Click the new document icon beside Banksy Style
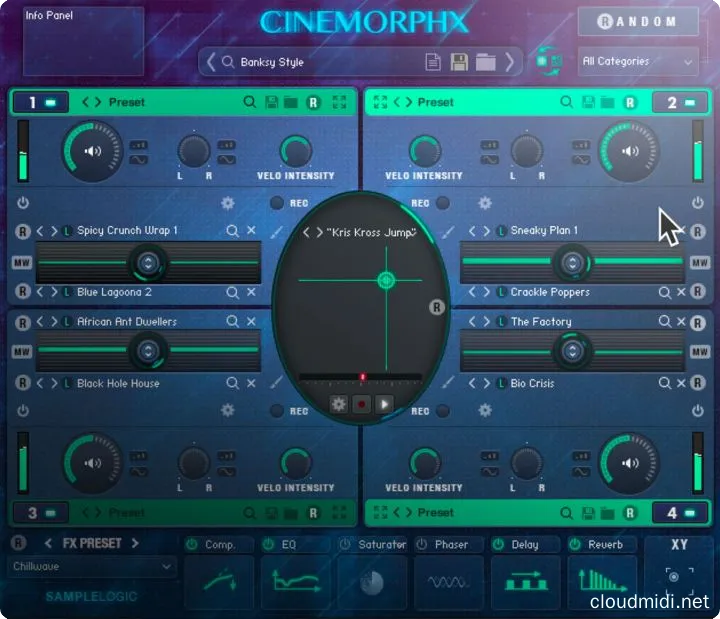The image size is (720, 619). [433, 62]
